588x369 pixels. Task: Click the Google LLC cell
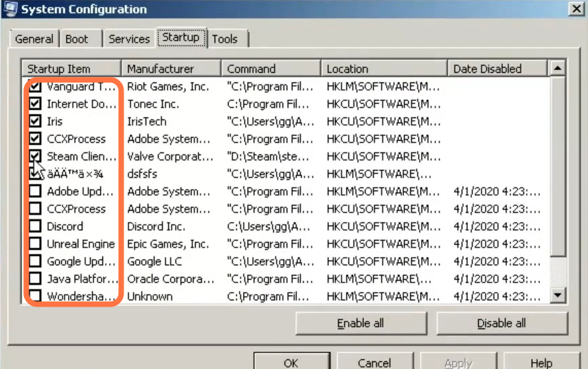click(x=154, y=261)
